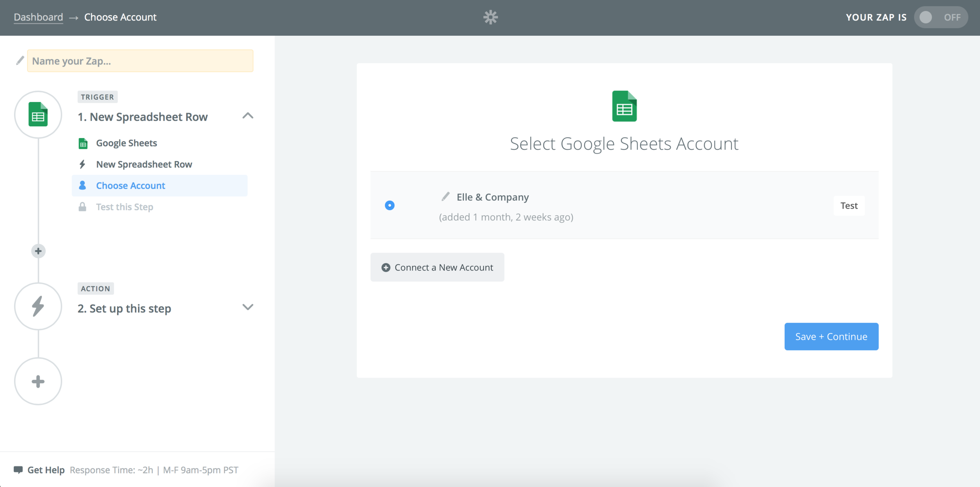
Task: Open the Google Sheets app step
Action: (x=126, y=143)
